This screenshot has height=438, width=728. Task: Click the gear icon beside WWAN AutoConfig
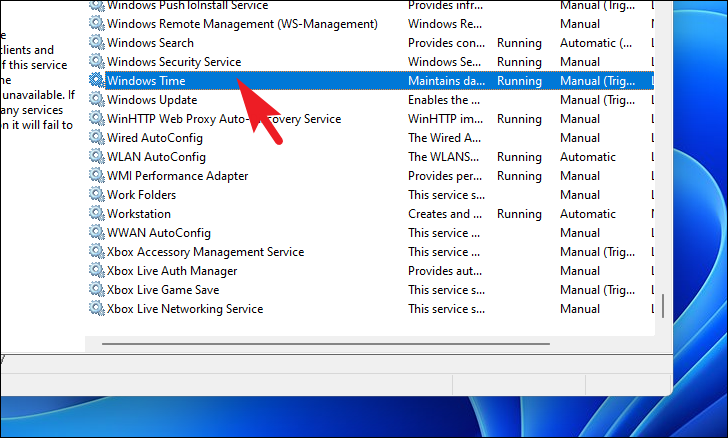[97, 233]
